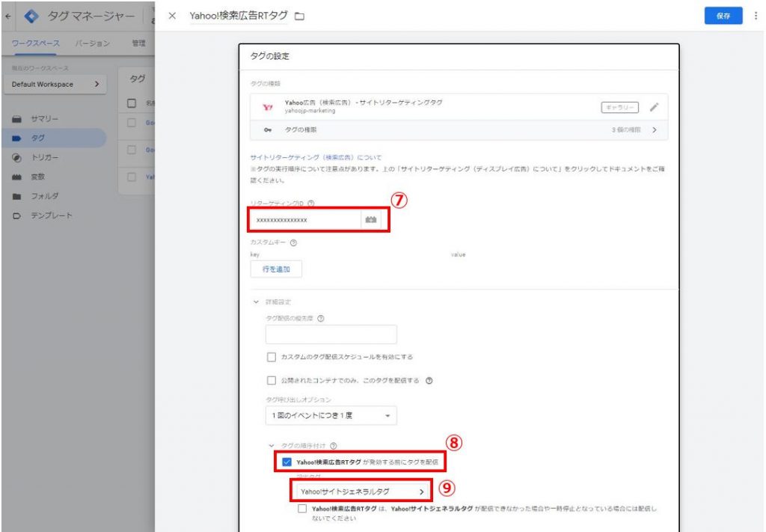Image resolution: width=766 pixels, height=532 pixels.
Task: Click the key icon for tag permissions
Action: [x=268, y=130]
